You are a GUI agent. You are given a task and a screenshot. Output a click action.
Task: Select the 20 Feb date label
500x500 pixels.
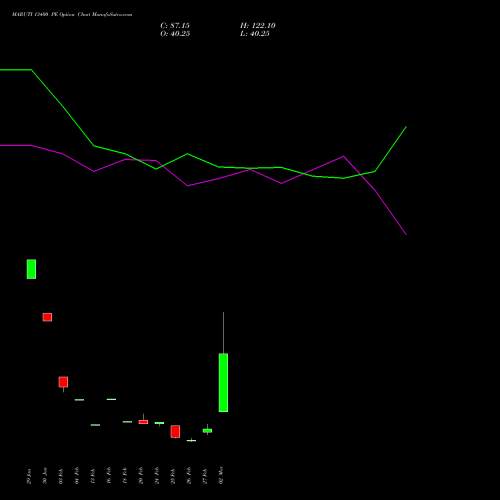141,476
